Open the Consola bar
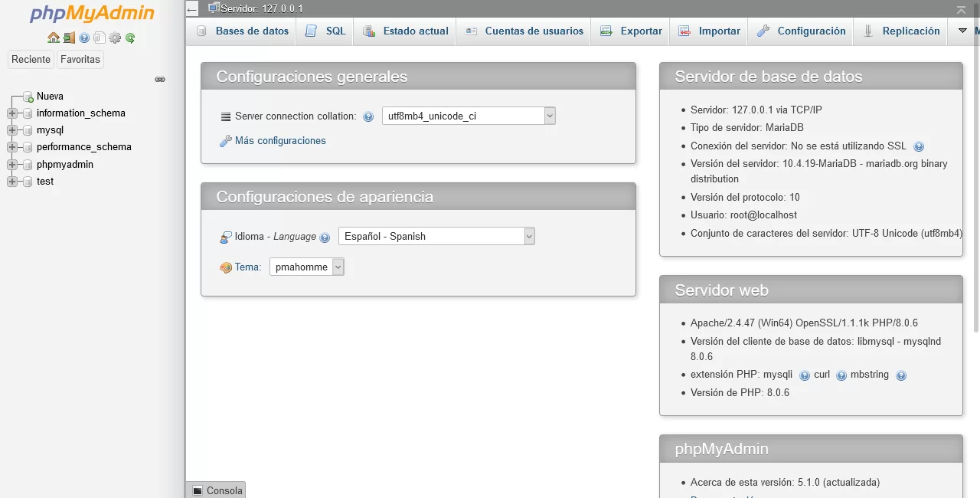The image size is (980, 498). pyautogui.click(x=216, y=490)
